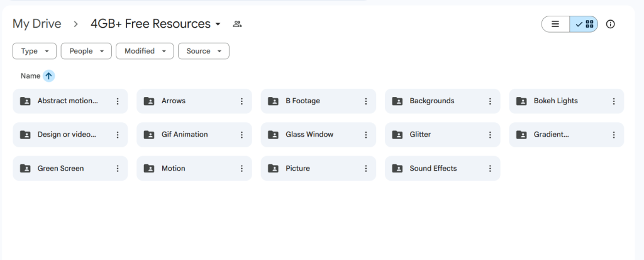Open the view details info icon
Viewport: 644px width, 260px height.
[x=611, y=25]
